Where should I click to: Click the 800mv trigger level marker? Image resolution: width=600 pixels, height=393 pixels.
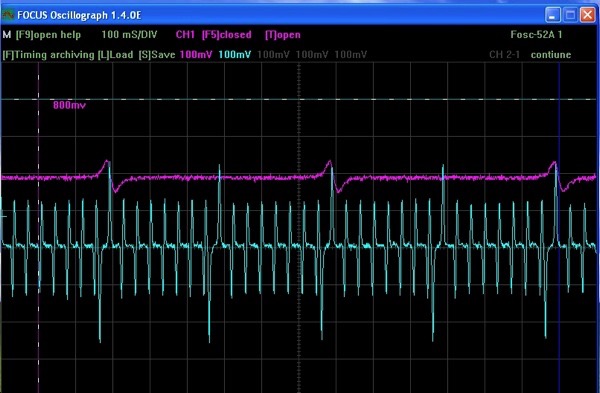69,105
